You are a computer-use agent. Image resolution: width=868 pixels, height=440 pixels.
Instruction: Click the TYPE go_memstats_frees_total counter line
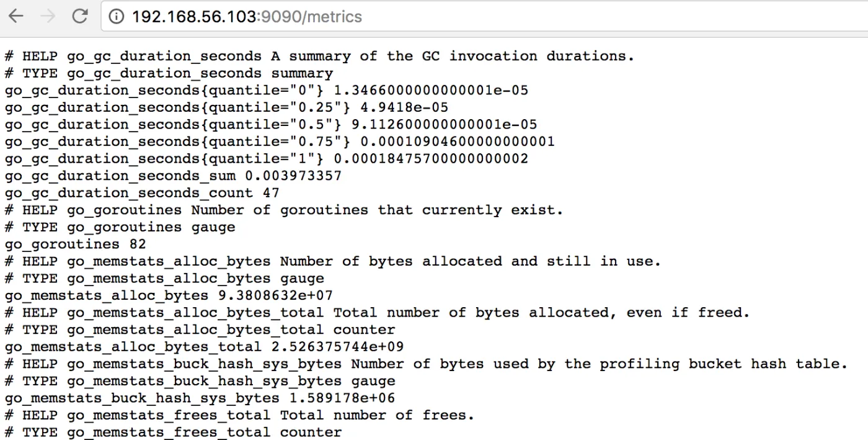coord(173,432)
